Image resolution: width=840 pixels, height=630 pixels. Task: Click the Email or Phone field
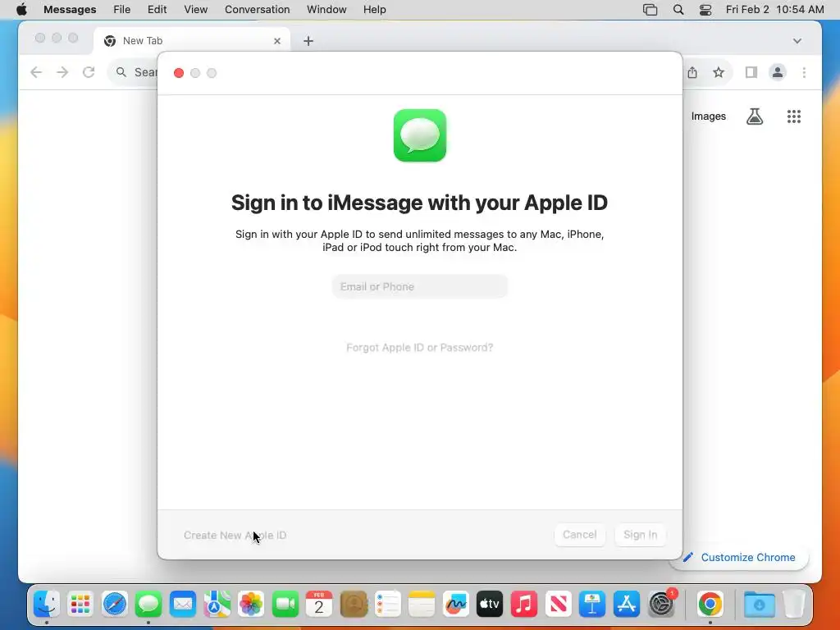(x=419, y=286)
